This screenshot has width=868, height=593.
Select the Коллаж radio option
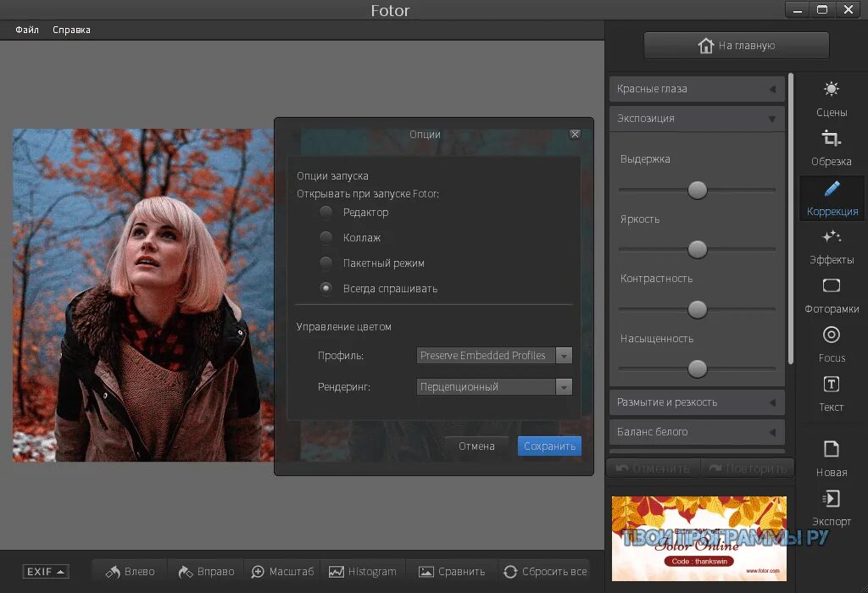tap(325, 237)
